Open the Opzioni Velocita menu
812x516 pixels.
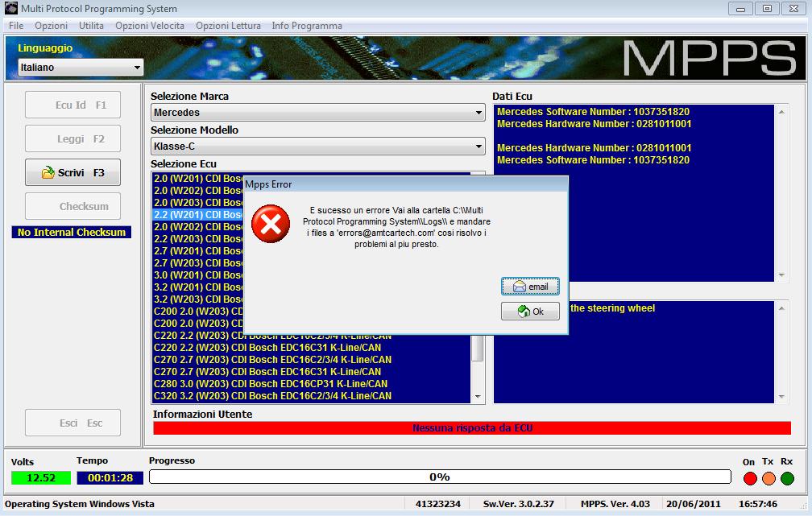pyautogui.click(x=150, y=26)
